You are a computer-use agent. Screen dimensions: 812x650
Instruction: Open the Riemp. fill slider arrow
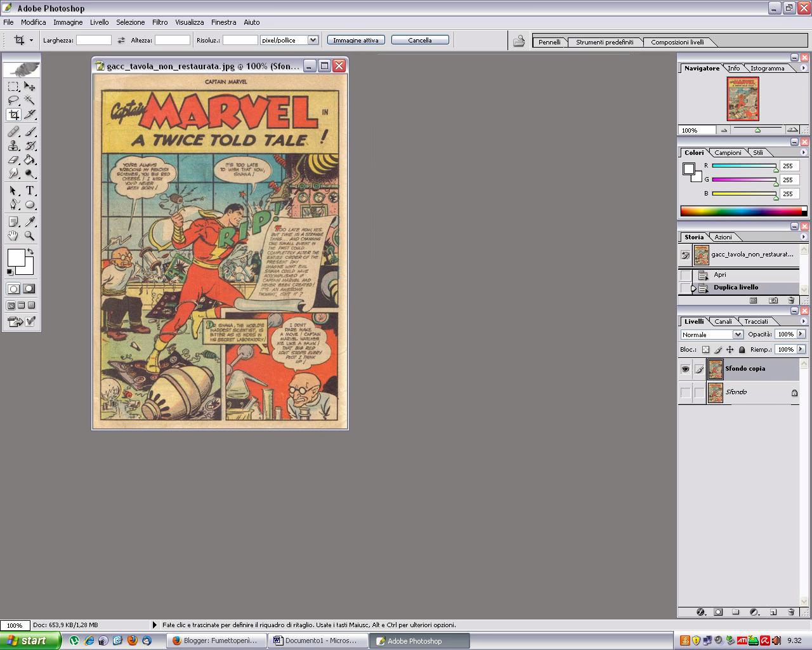(x=801, y=349)
